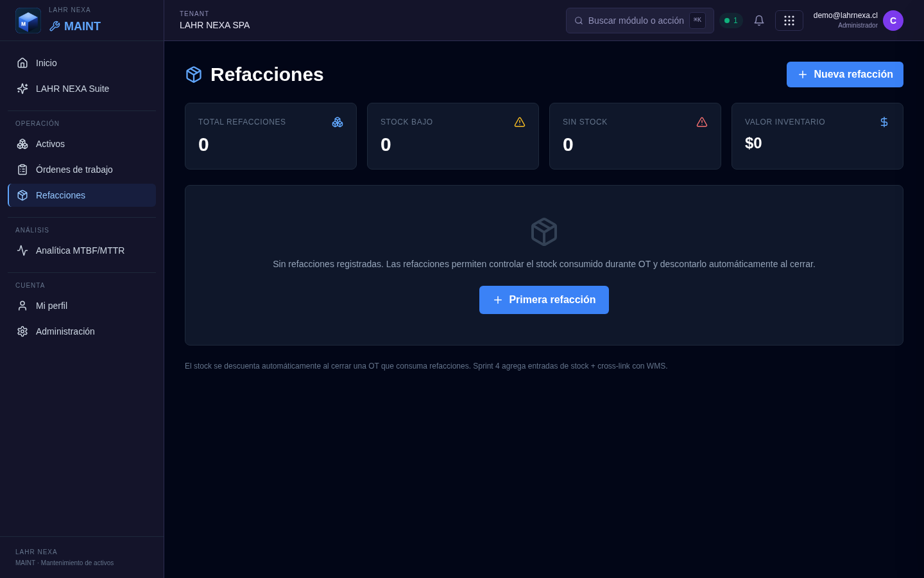Click the Primera refacción button
The height and width of the screenshot is (578, 924).
tap(544, 300)
